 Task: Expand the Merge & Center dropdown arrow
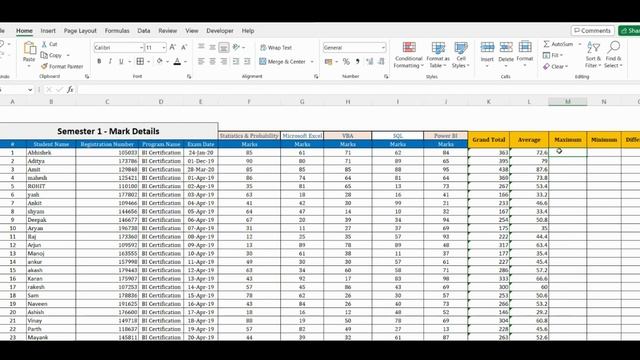tap(312, 62)
